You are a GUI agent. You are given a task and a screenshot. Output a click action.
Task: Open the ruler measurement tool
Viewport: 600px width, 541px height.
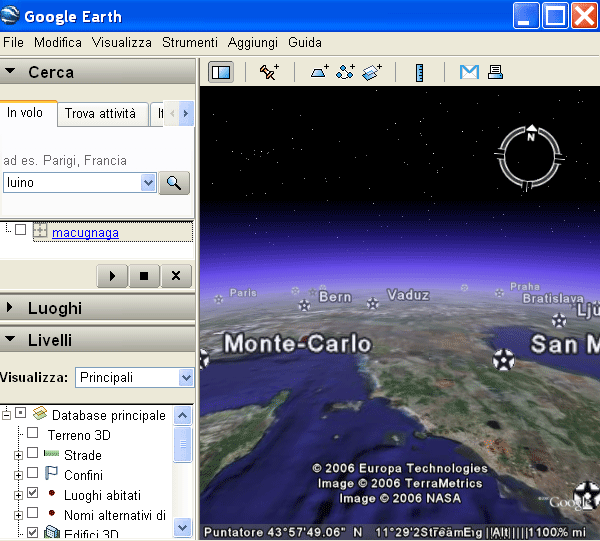point(419,72)
